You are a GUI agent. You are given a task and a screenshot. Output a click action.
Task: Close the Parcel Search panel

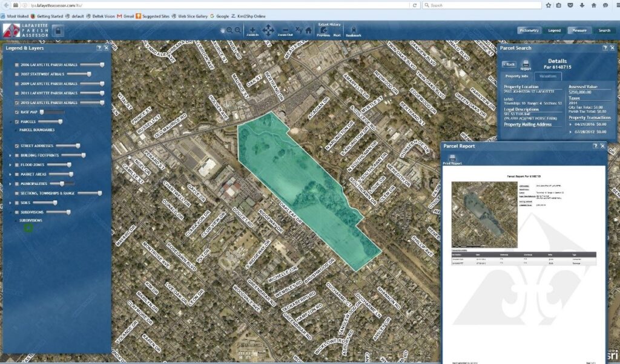point(612,48)
